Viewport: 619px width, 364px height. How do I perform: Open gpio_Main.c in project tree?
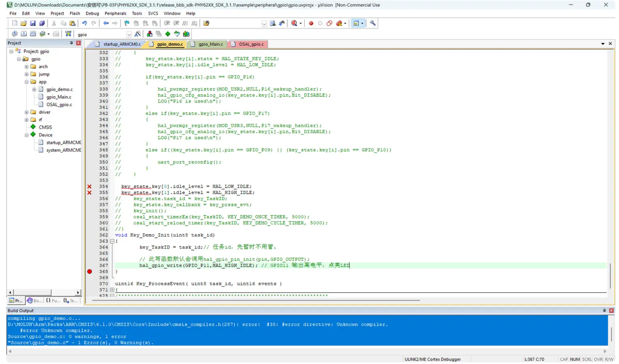point(58,97)
